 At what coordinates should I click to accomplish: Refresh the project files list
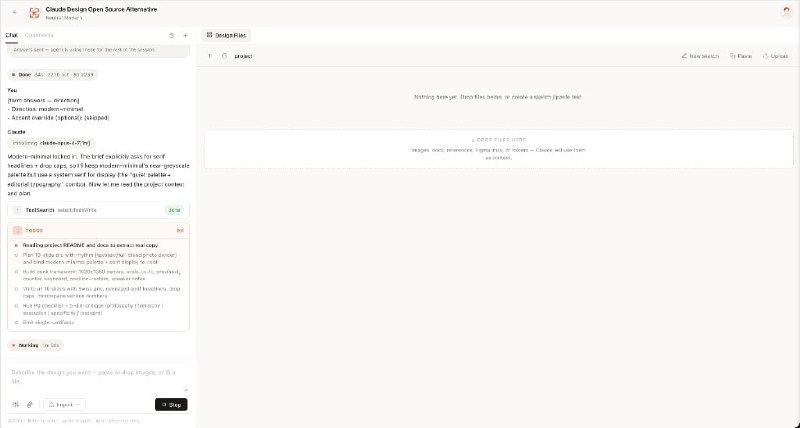click(x=224, y=56)
